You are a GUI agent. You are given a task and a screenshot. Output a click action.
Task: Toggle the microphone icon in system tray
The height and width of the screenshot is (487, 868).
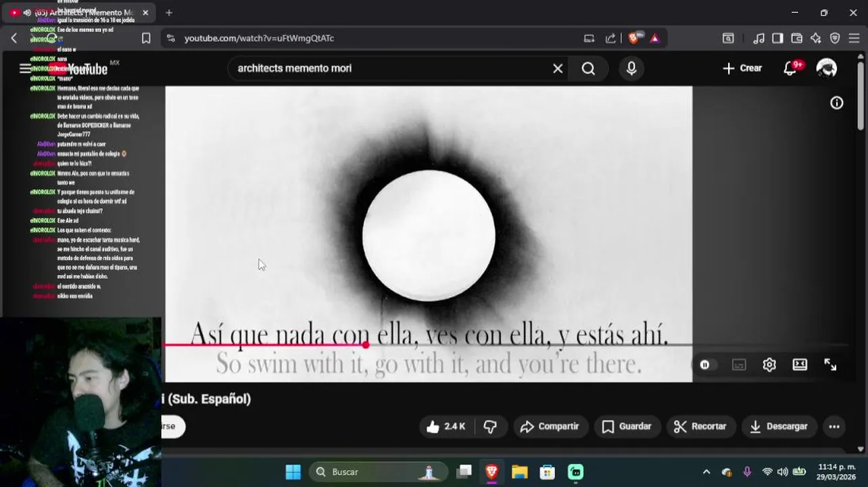(747, 471)
